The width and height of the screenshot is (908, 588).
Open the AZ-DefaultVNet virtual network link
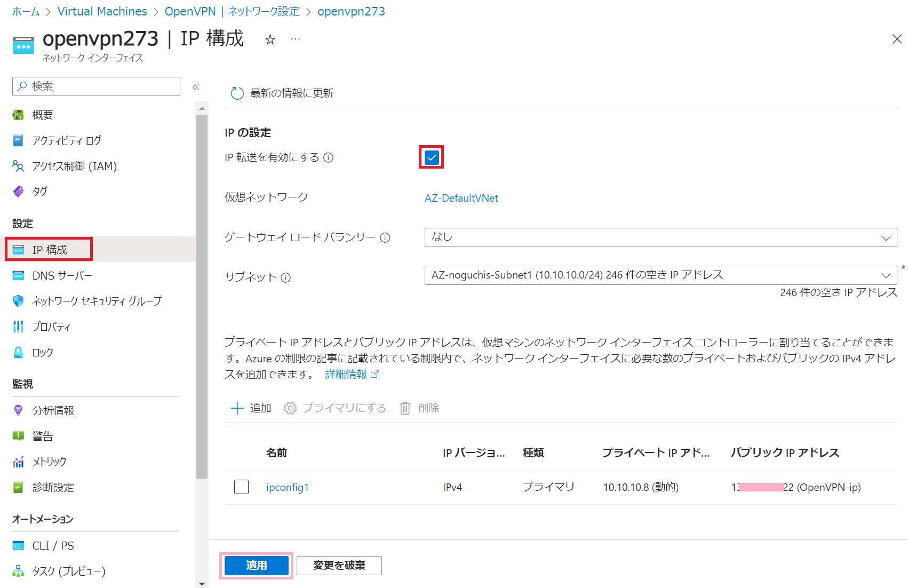pos(461,198)
